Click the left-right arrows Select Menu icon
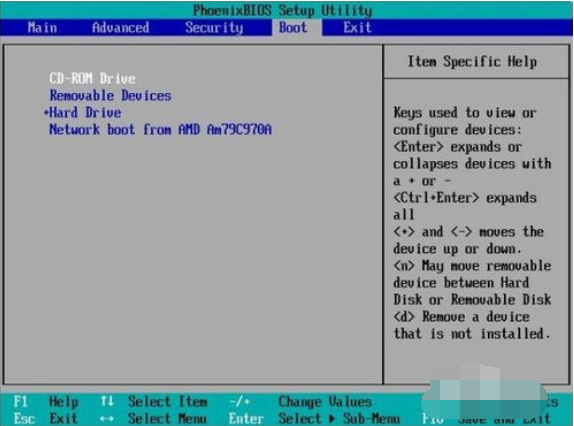Screen dimensions: 574x426 (107, 418)
